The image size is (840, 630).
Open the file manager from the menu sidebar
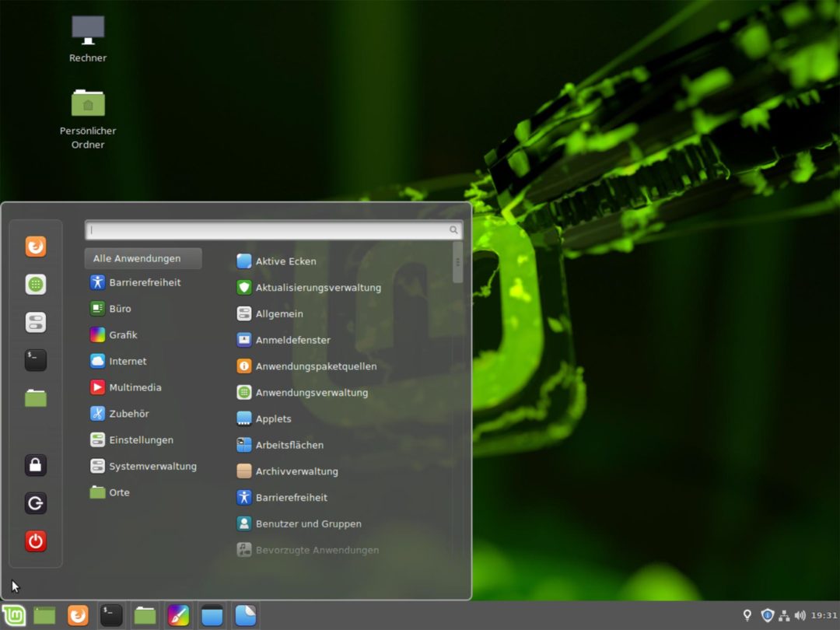pyautogui.click(x=35, y=398)
